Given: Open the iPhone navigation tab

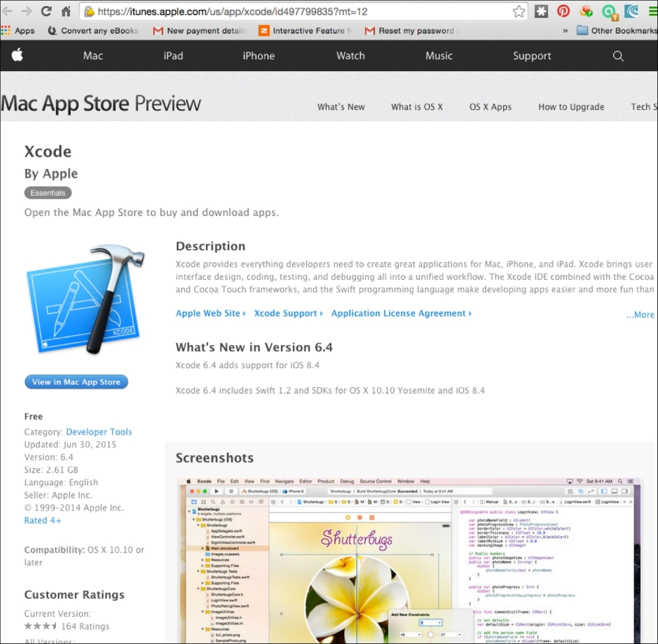Looking at the screenshot, I should (x=259, y=56).
